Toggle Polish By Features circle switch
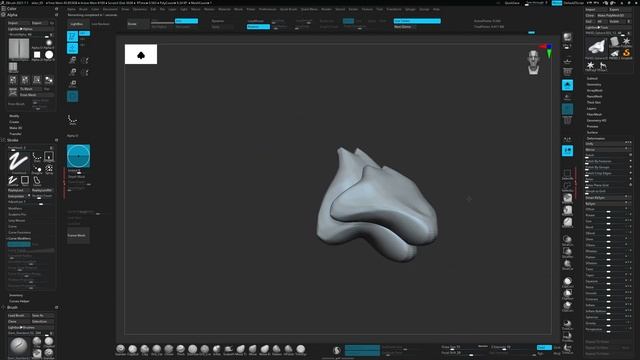 631,161
